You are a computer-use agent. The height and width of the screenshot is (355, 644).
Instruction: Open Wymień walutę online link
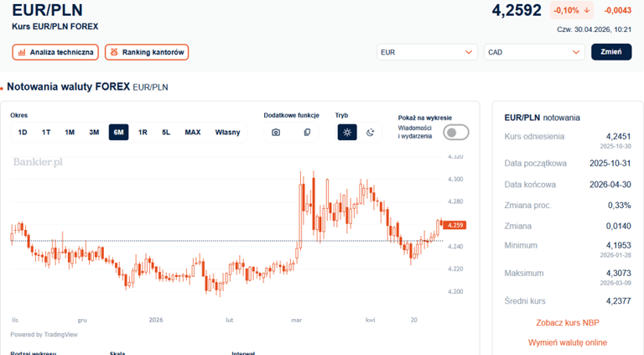click(567, 342)
